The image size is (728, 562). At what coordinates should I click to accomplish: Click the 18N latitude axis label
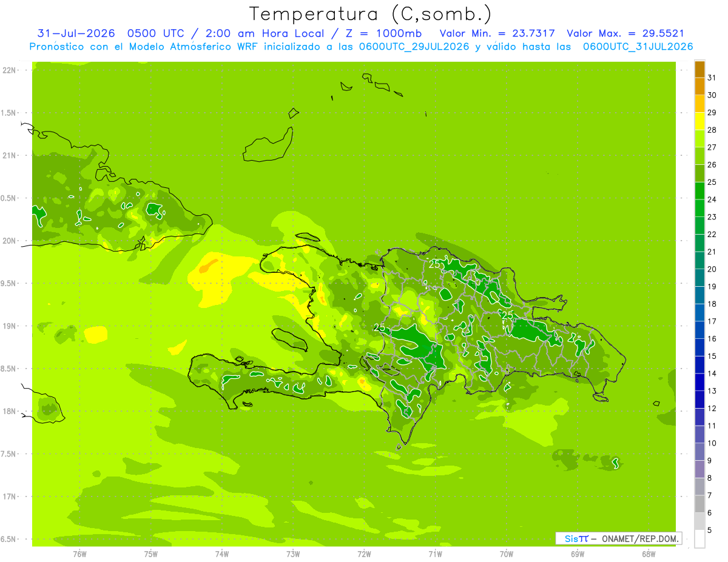click(8, 412)
